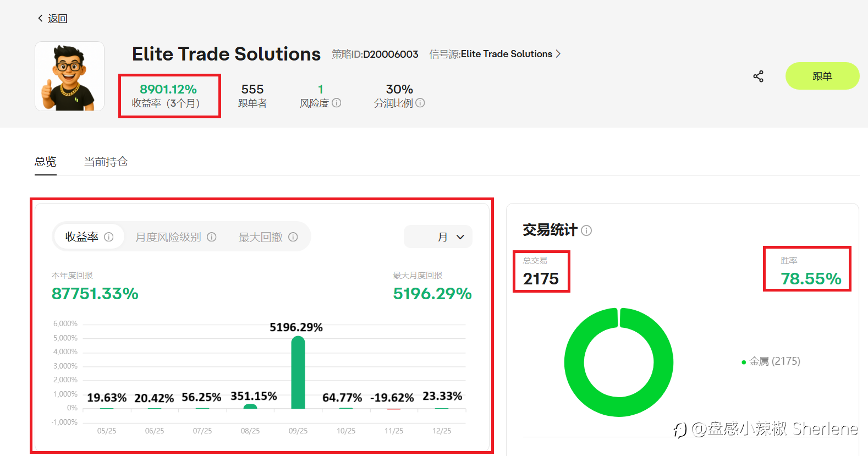Select the 收益率 chart toggle
Image resolution: width=868 pixels, height=456 pixels.
point(89,237)
